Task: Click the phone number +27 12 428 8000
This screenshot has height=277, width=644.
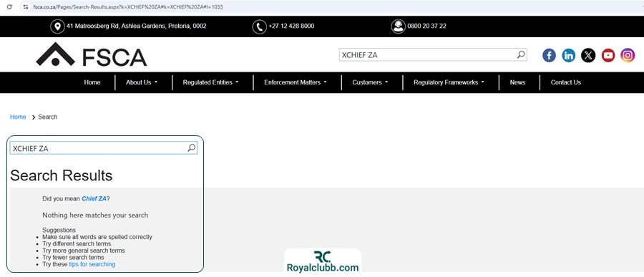Action: [292, 26]
